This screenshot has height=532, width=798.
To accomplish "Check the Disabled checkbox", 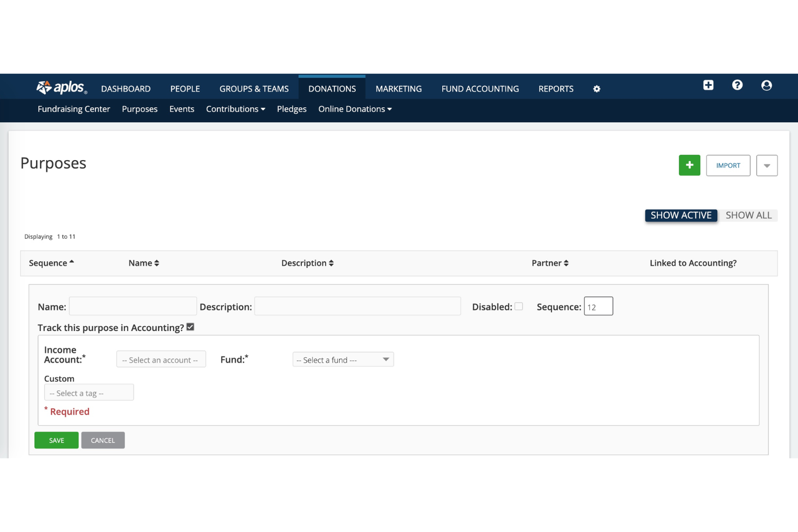I will pos(518,306).
